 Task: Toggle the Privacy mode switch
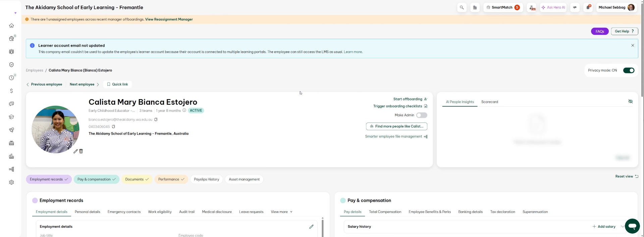(x=629, y=70)
